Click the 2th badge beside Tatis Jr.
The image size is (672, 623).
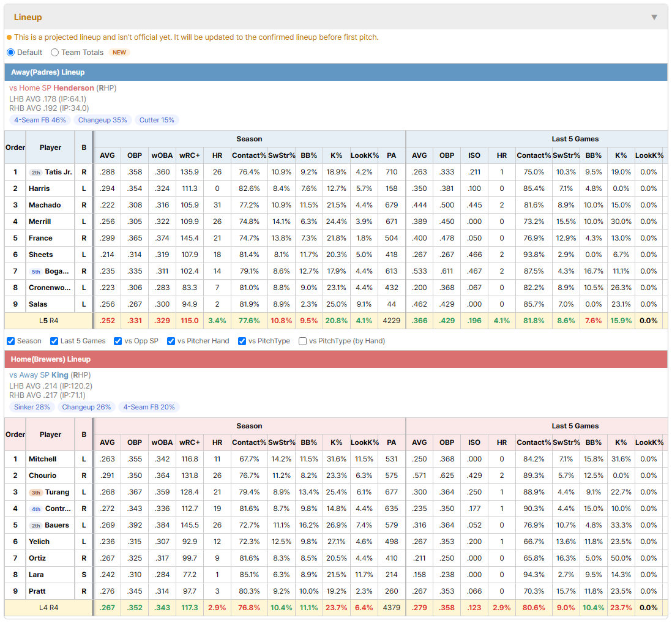[x=35, y=172]
